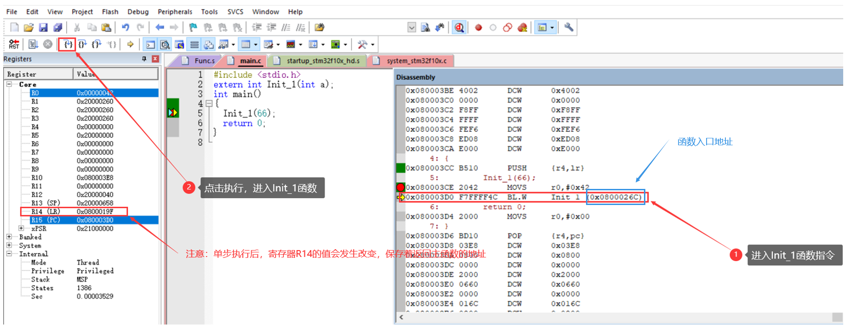This screenshot has height=336, width=868.
Task: Open the Trace windows dropdown arrow
Action: (x=323, y=45)
